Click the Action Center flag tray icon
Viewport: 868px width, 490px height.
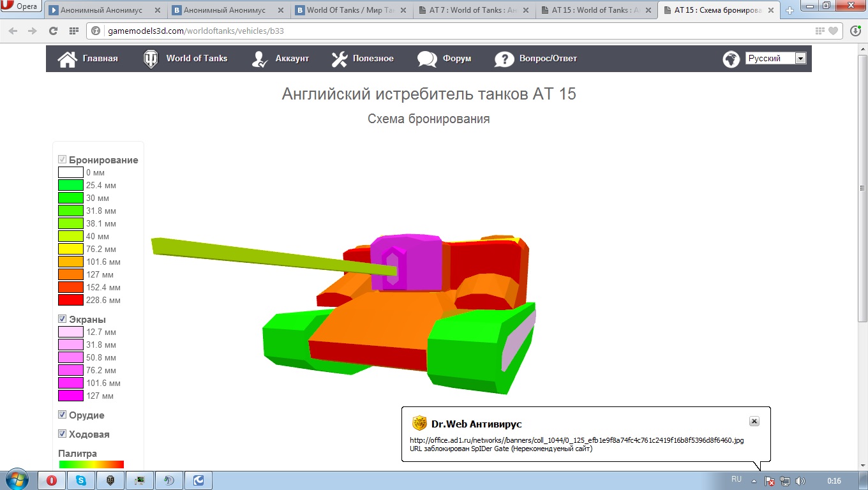pos(770,480)
